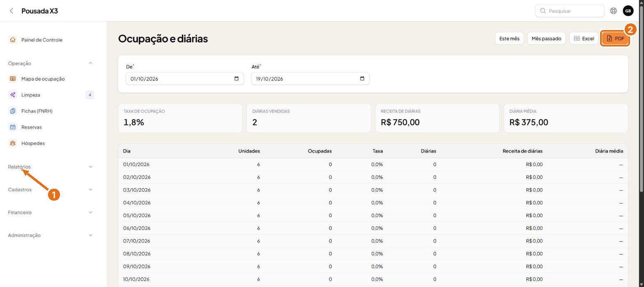Select the row for 06/10/2026

pos(373,228)
